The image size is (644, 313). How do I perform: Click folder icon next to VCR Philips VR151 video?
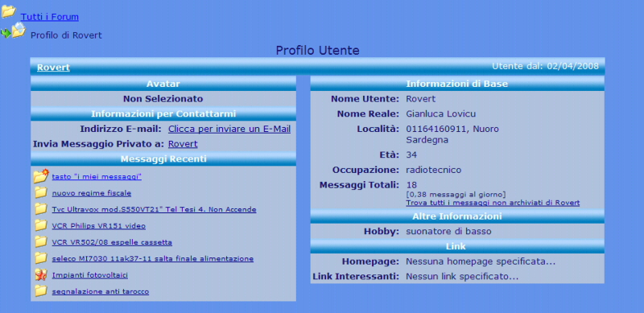click(41, 225)
